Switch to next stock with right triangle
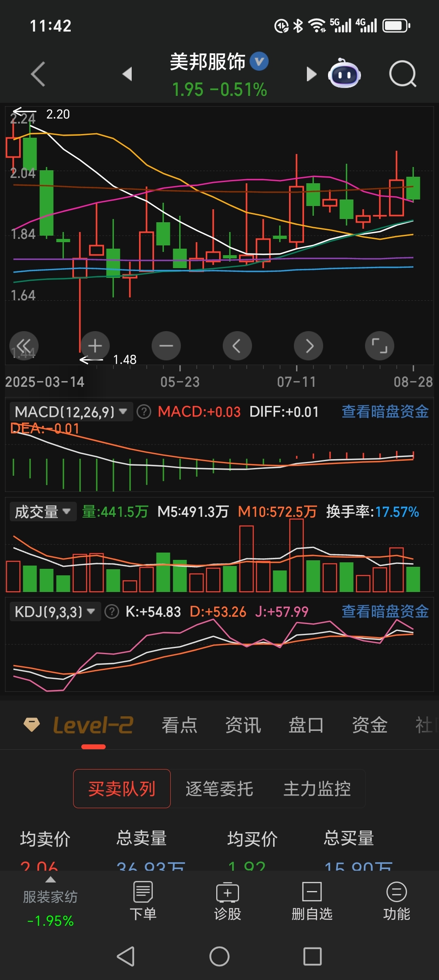439x980 pixels. 311,74
